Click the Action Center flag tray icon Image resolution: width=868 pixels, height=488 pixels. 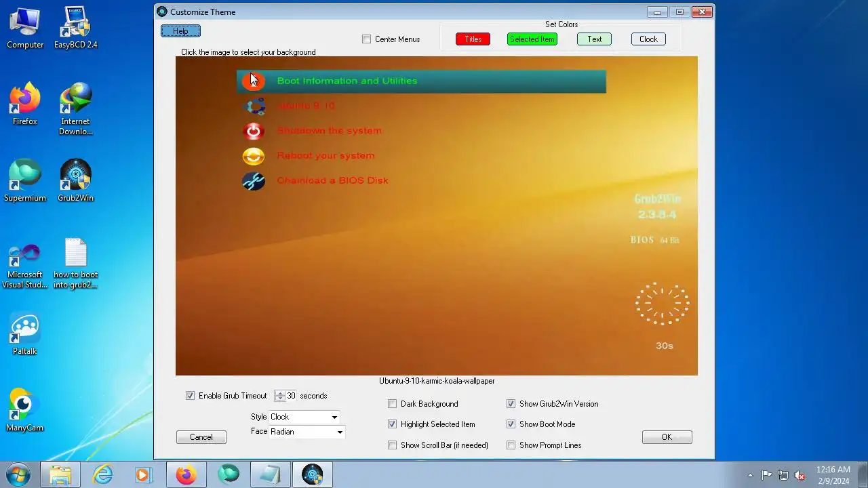tap(766, 475)
